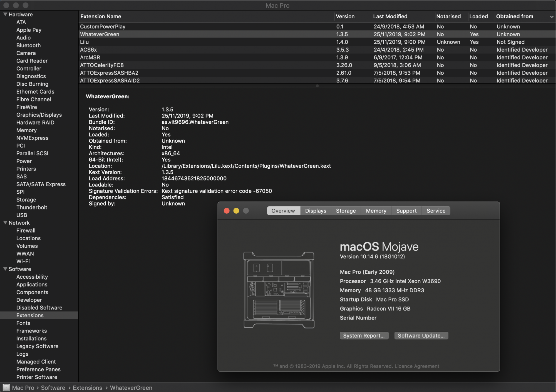556x392 pixels.
Task: Select Audio under Hardware
Action: (24, 38)
